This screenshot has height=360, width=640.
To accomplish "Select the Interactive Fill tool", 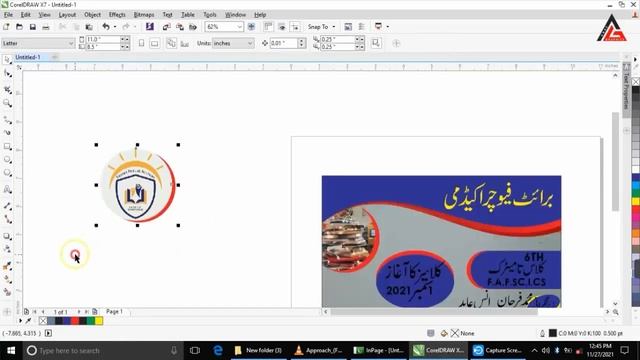I will click(7, 279).
